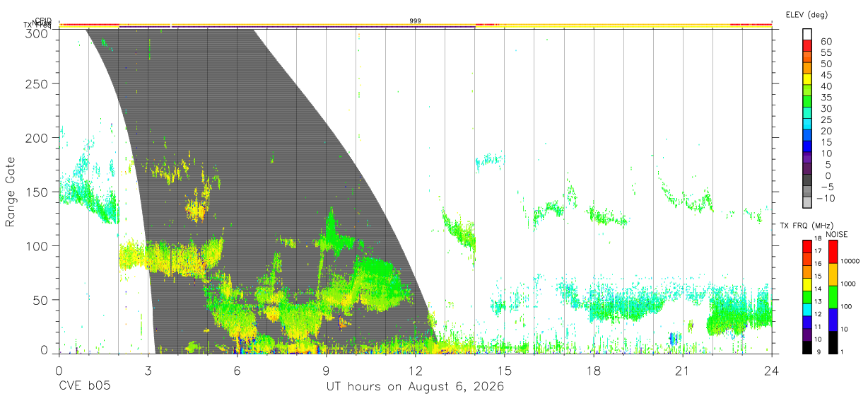The height and width of the screenshot is (401, 868).
Task: Click the yellow segment of the TX FRQ bar
Action: click(807, 284)
